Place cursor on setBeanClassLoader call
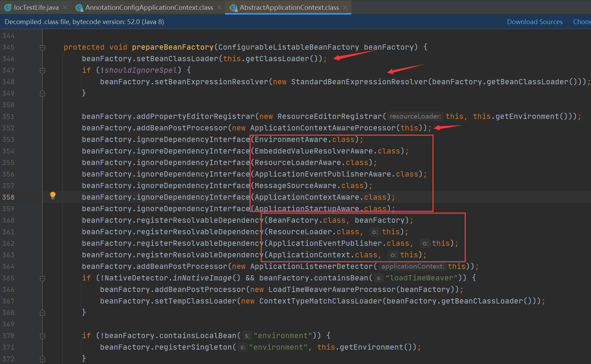Screen dimensions: 591x364 (x=177, y=59)
